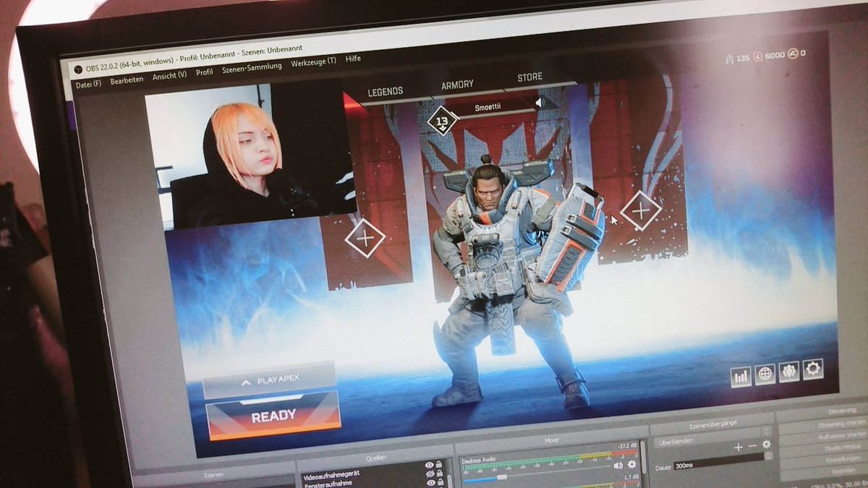The image size is (868, 488).
Task: Add a scene transition with plus icon
Action: pos(739,447)
